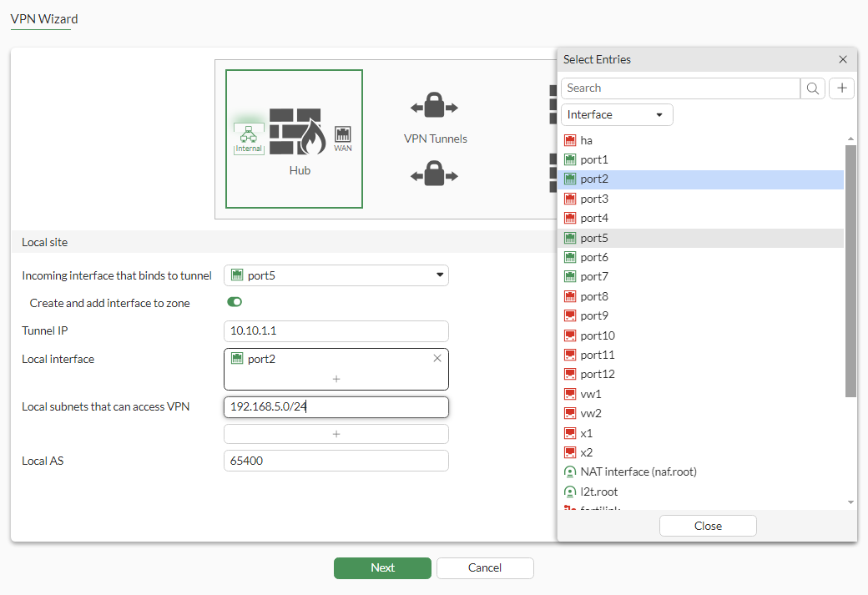868x595 pixels.
Task: Click the search magnifier icon in Select Entries
Action: point(812,88)
